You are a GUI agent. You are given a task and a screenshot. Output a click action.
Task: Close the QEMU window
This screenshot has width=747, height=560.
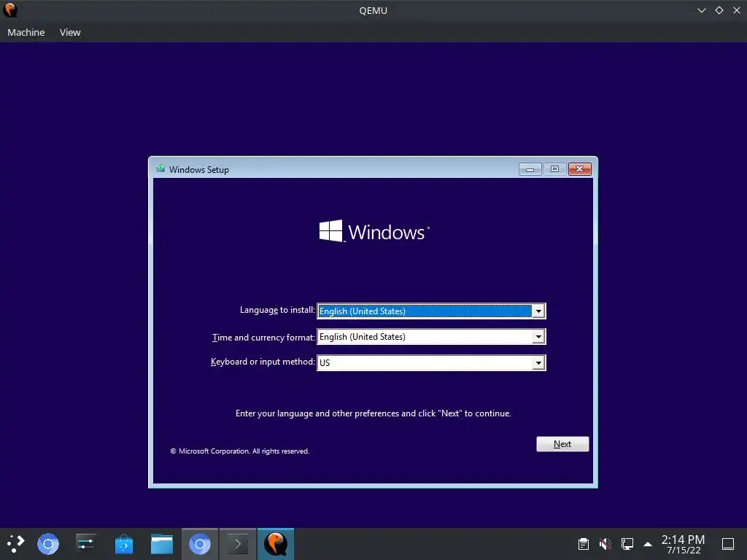click(737, 10)
